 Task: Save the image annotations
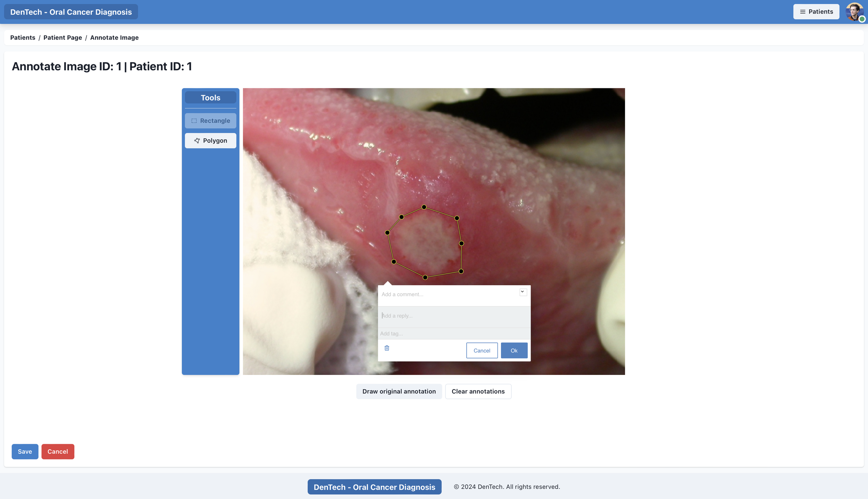click(25, 451)
